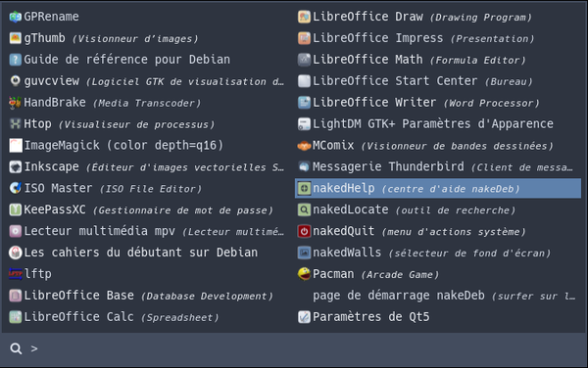Click the nakedLocate search tool icon
Image resolution: width=588 pixels, height=368 pixels.
304,210
